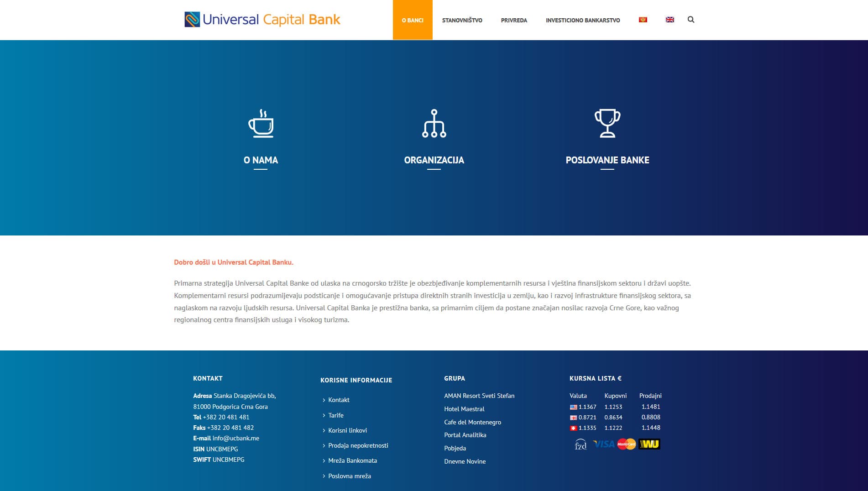Click the SWIFT code UNCBMEPG

[228, 460]
